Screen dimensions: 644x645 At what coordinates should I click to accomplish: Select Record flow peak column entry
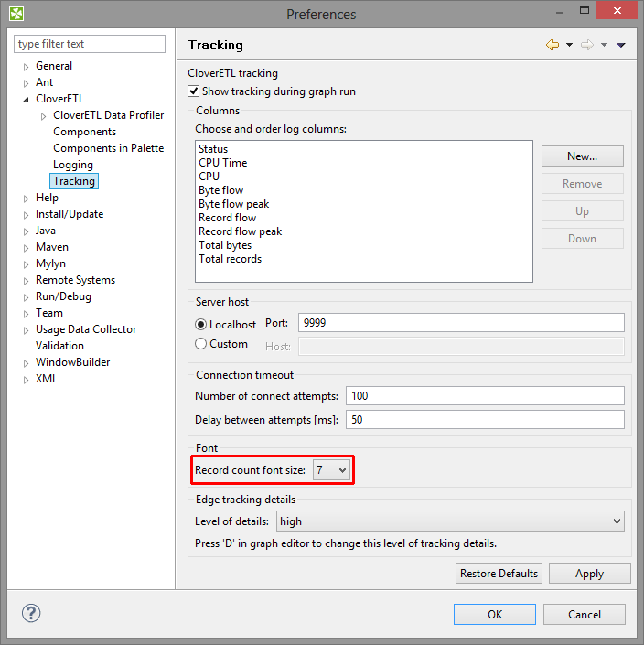click(241, 231)
